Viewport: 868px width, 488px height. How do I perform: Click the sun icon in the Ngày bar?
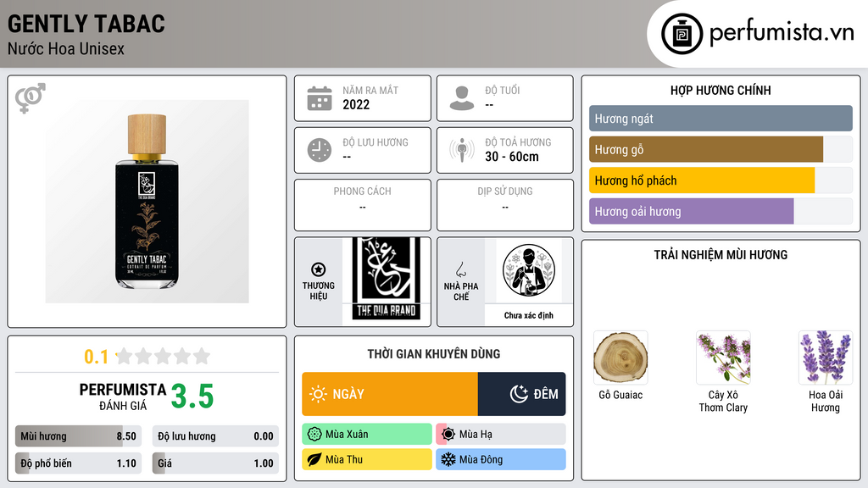tap(319, 394)
